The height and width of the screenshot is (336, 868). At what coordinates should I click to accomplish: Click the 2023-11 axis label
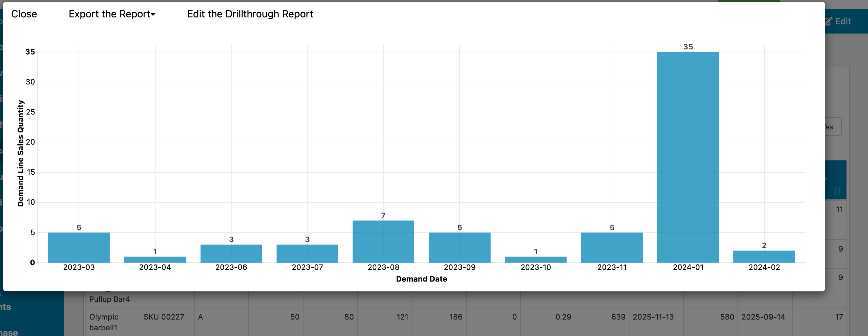612,267
